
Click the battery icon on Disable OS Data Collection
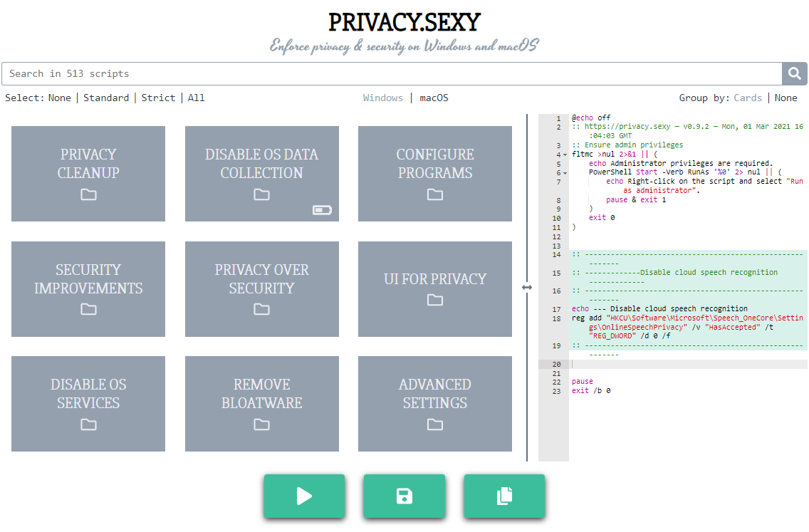click(322, 210)
